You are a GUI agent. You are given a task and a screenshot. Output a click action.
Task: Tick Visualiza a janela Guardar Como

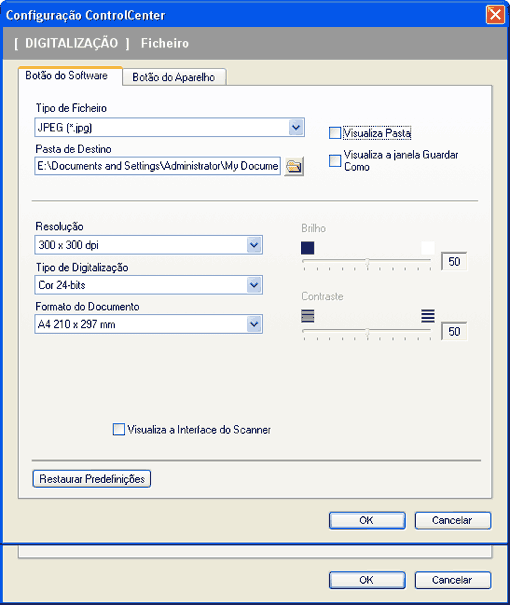click(335, 161)
